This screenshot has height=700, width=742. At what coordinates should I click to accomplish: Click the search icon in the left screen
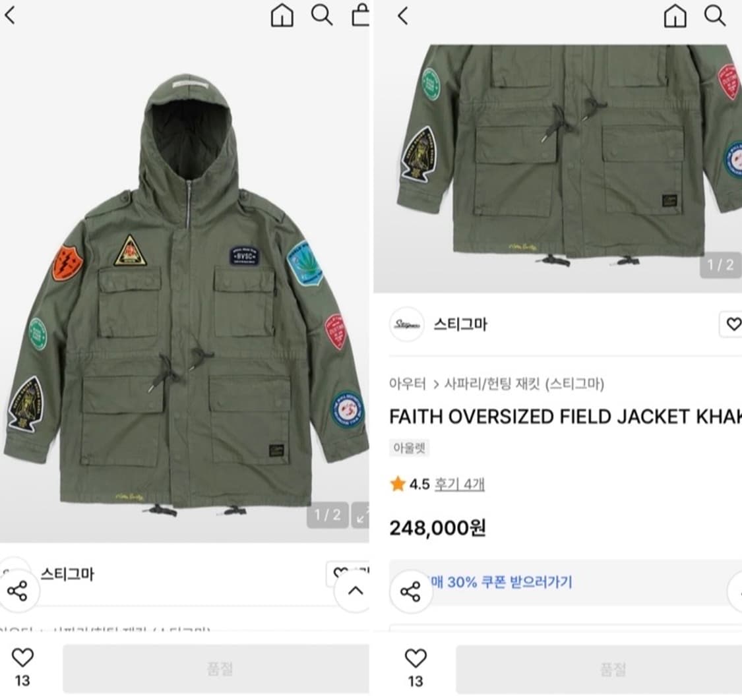[x=322, y=15]
